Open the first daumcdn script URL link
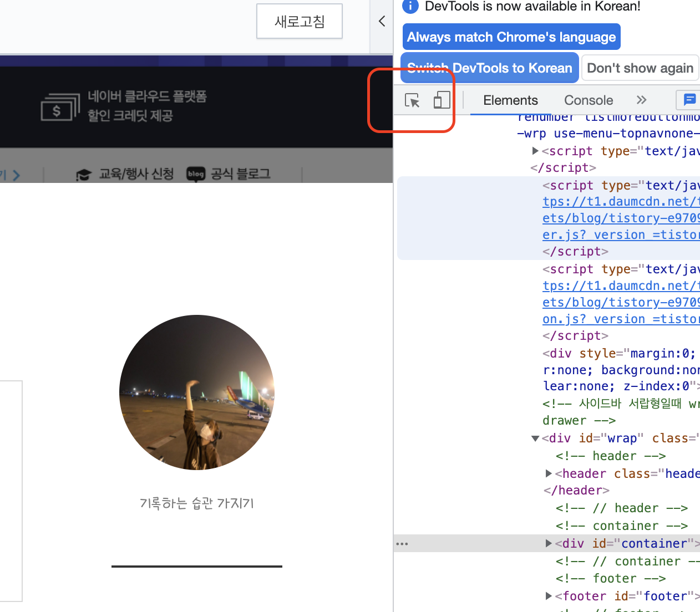 pyautogui.click(x=621, y=218)
